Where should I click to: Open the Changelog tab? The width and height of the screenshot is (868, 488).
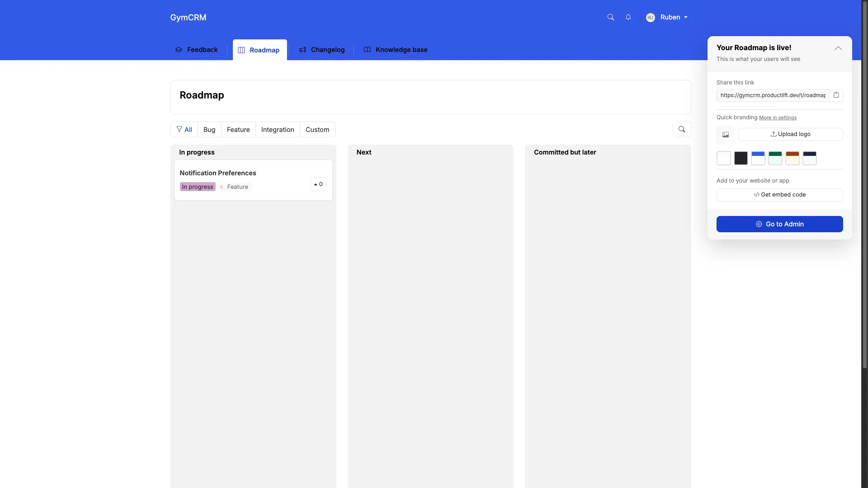tap(322, 50)
